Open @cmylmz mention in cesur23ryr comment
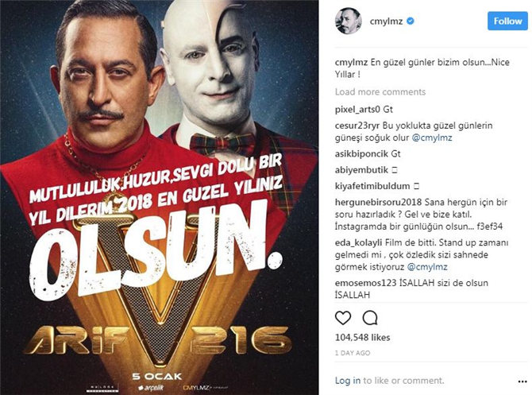Viewport: 532px width, 395px height. (x=432, y=137)
